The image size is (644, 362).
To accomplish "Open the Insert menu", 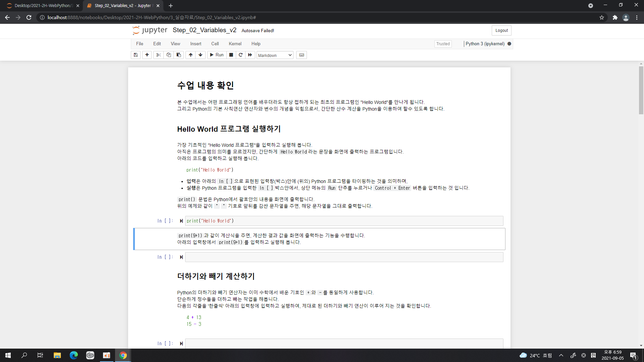I will pos(196,44).
